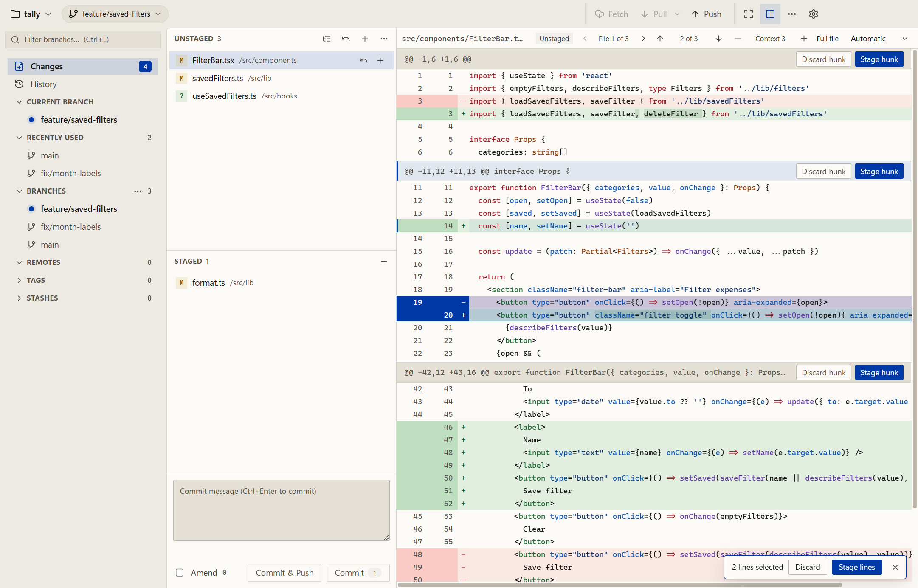Click Commit & Push button

284,573
